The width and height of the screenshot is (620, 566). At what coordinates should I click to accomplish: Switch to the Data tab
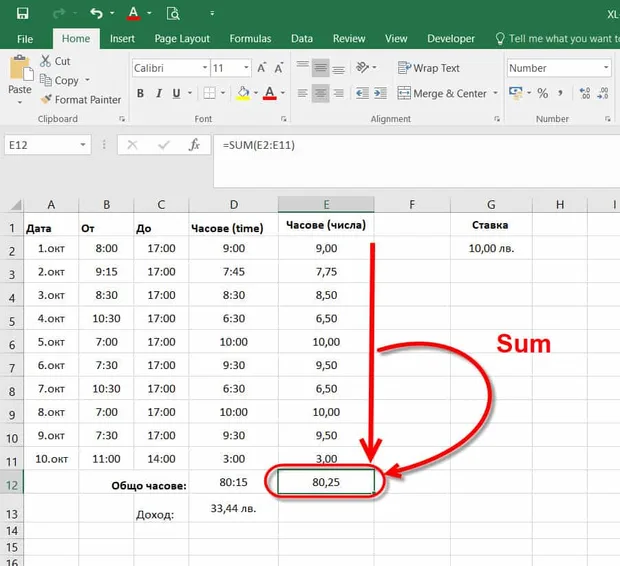302,39
